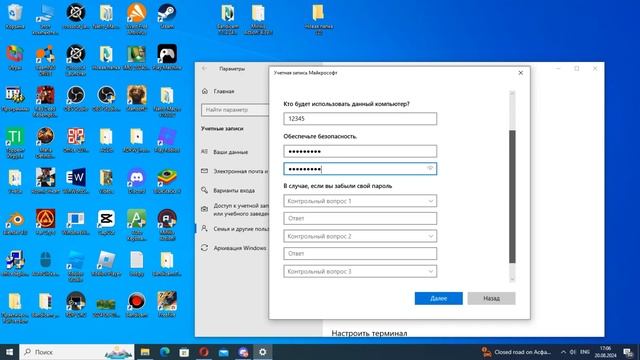Click the Найти параметр search box
The width and height of the screenshot is (640, 360).
click(x=235, y=110)
